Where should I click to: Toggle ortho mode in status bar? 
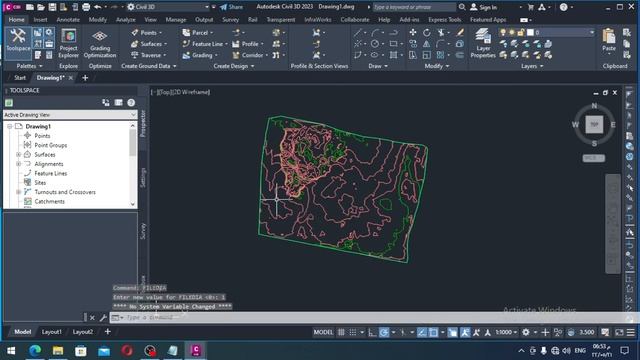coord(372,332)
